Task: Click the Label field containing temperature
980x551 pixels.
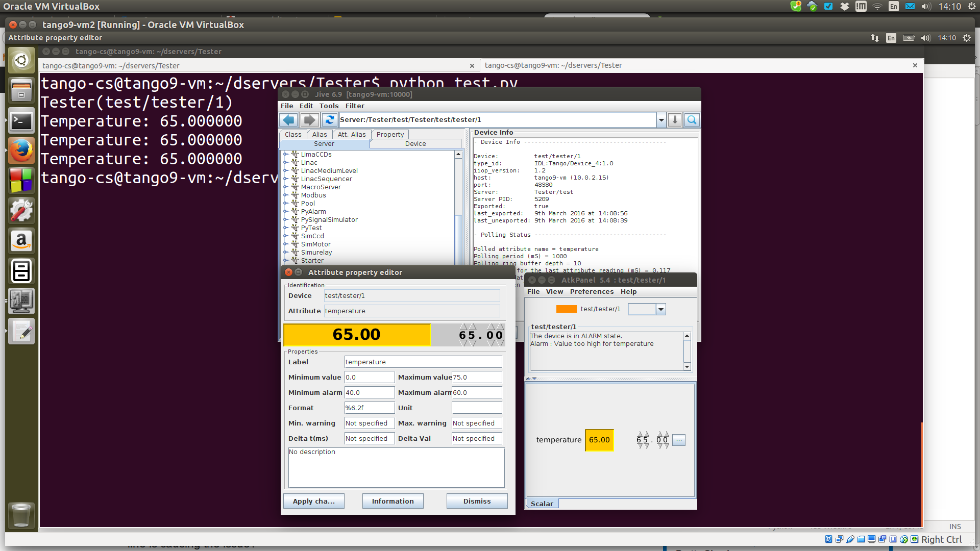Action: pyautogui.click(x=423, y=362)
